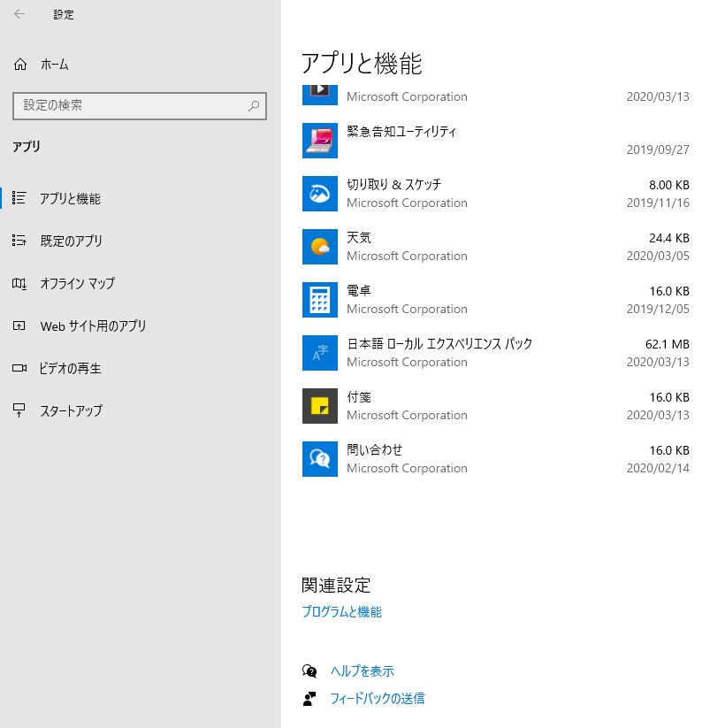Switch to ビデオの再生 settings
The image size is (710, 728).
coord(70,368)
